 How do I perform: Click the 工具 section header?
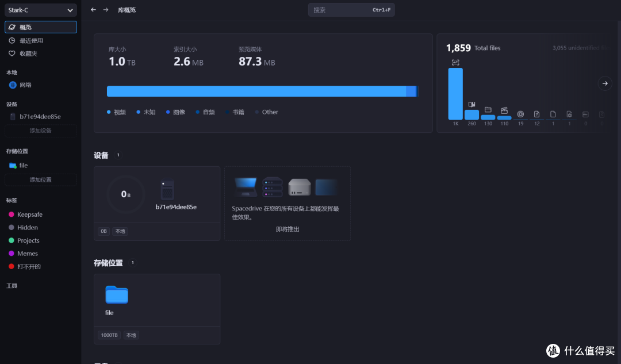pyautogui.click(x=11, y=286)
